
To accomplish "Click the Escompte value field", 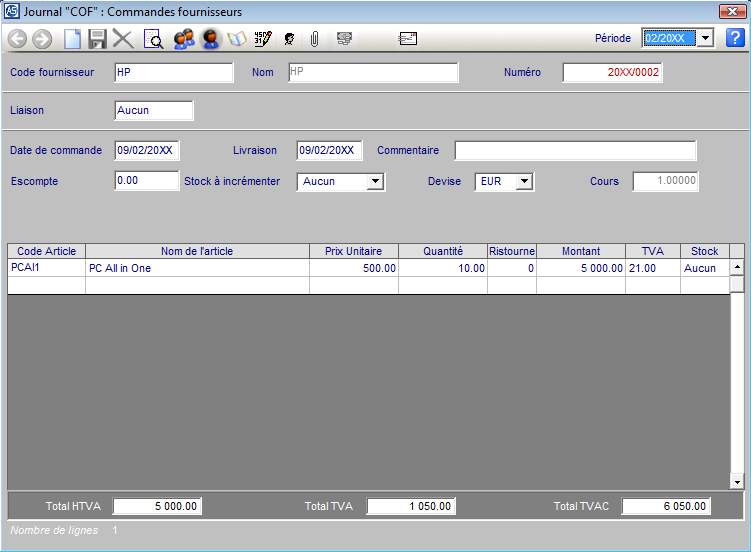I will click(146, 182).
